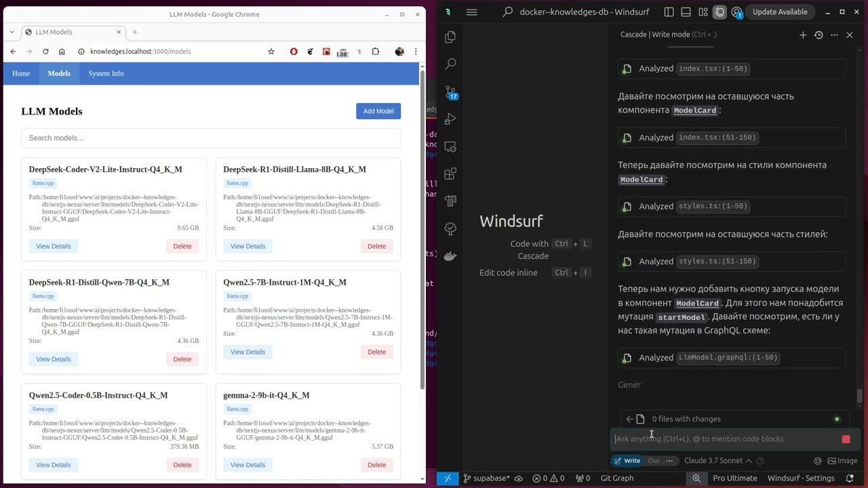
Task: Open a new Chrome tab
Action: click(135, 32)
